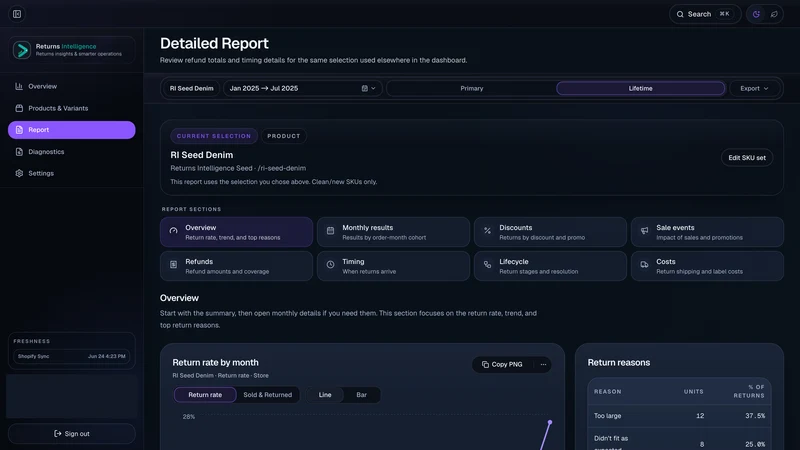Go to the Refunds report section
This screenshot has height=450, width=800.
pos(236,266)
